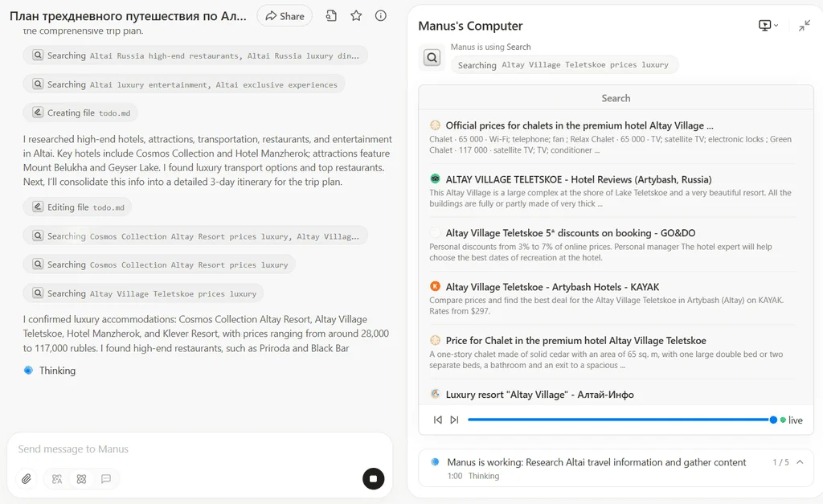The image size is (823, 504).
Task: Open the 'Editing file todo.md' step
Action: pyautogui.click(x=77, y=207)
